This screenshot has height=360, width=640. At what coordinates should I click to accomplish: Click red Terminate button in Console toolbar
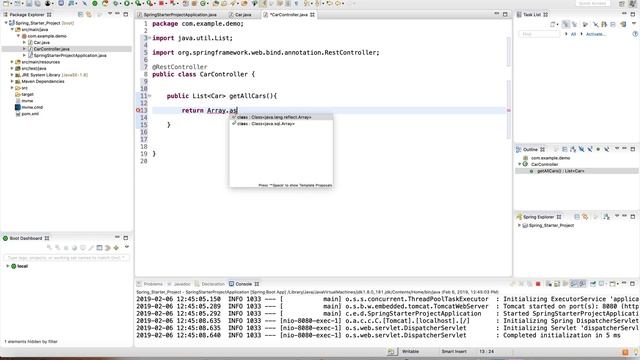coord(538,284)
